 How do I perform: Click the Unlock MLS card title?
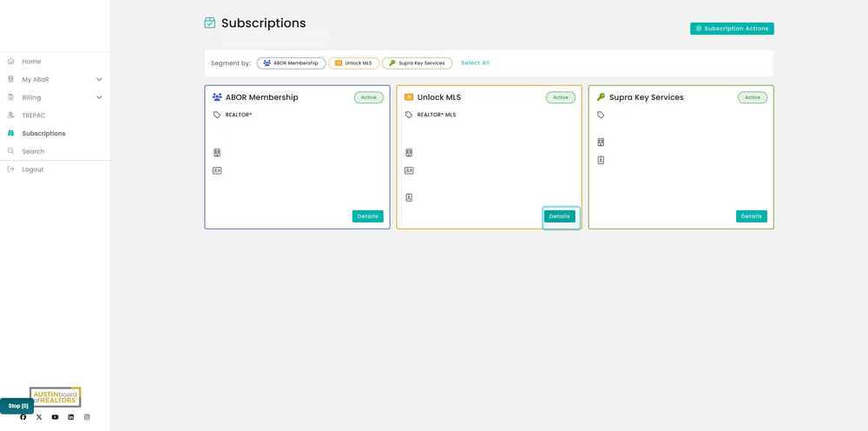pos(439,97)
